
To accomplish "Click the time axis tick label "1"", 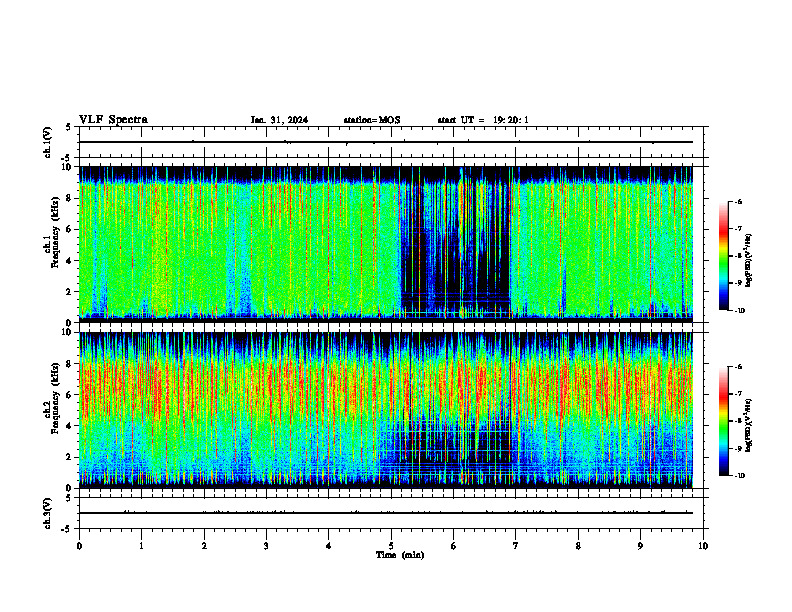I will pos(141,546).
